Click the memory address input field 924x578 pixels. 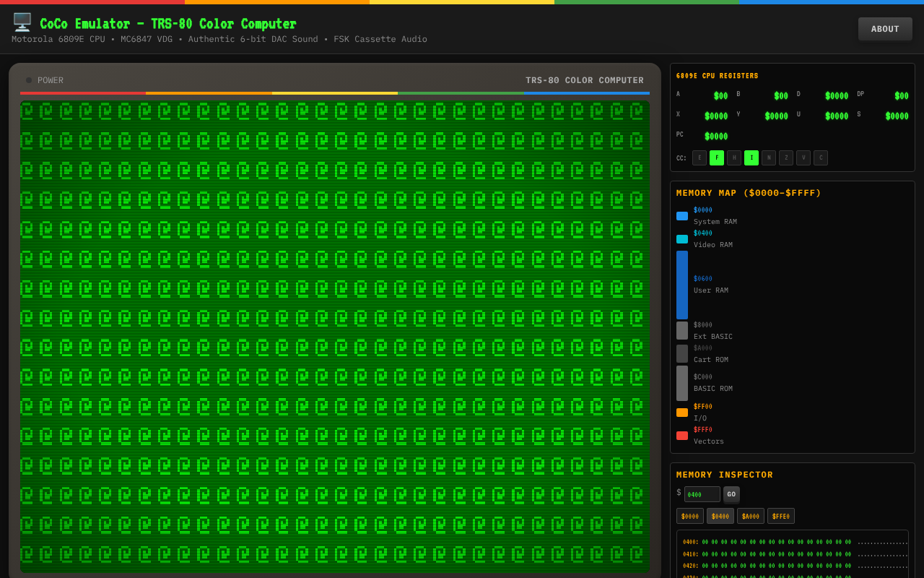click(702, 494)
